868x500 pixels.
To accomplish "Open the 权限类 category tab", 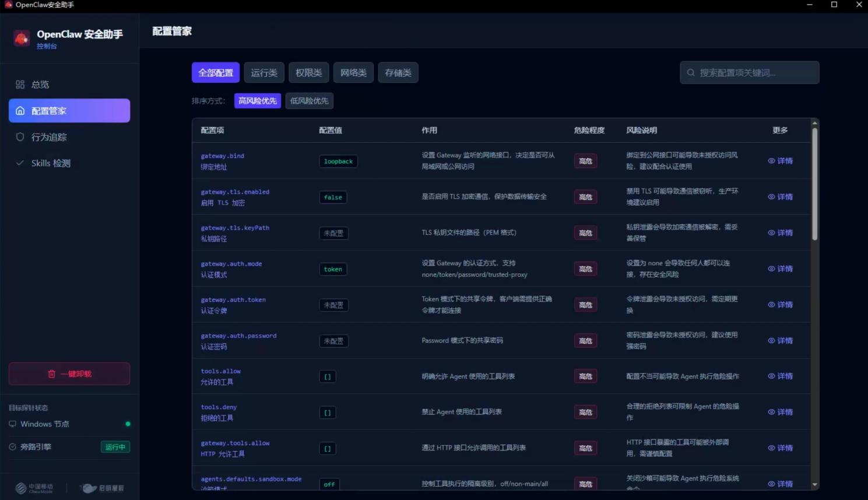I will point(308,73).
